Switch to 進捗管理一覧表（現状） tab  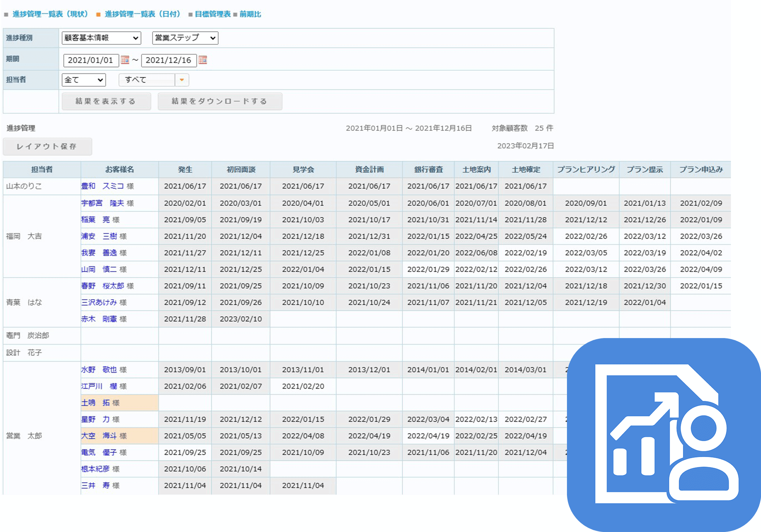tap(50, 14)
